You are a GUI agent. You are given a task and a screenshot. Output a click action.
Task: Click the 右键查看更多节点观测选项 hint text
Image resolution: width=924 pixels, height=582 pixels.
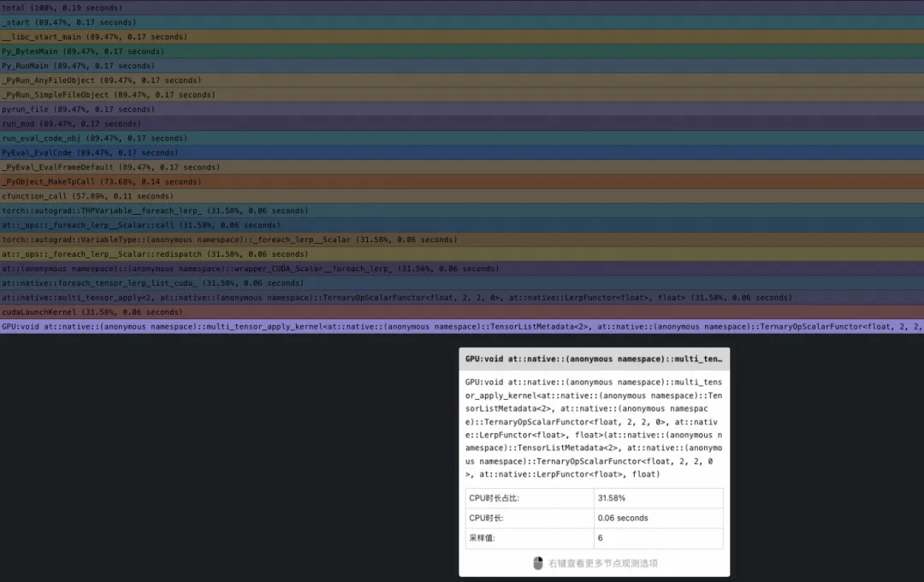tap(603, 563)
